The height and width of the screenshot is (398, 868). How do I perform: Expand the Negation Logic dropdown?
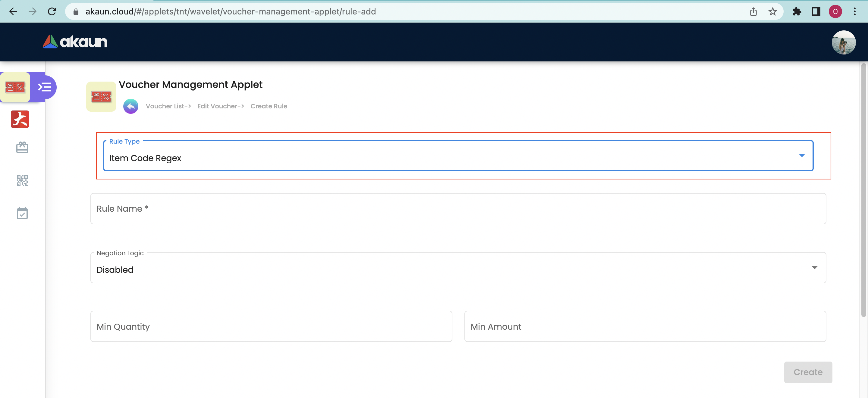click(458, 268)
